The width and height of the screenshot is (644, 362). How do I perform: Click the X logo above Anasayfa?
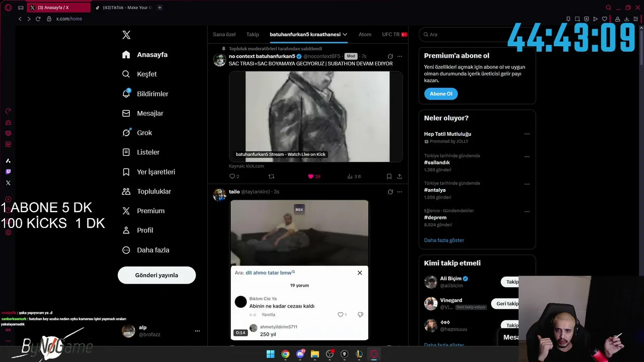[126, 35]
